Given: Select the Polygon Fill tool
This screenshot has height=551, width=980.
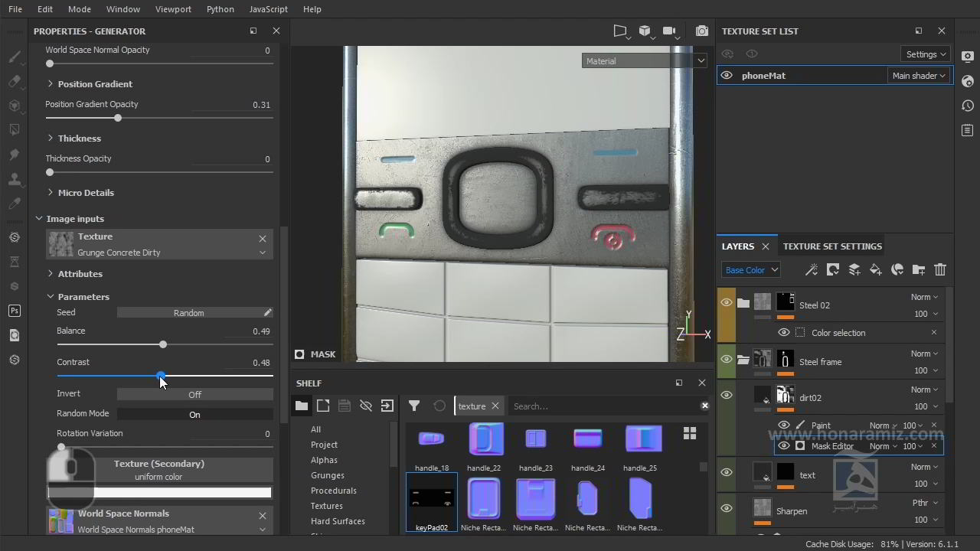Looking at the screenshot, I should point(15,131).
